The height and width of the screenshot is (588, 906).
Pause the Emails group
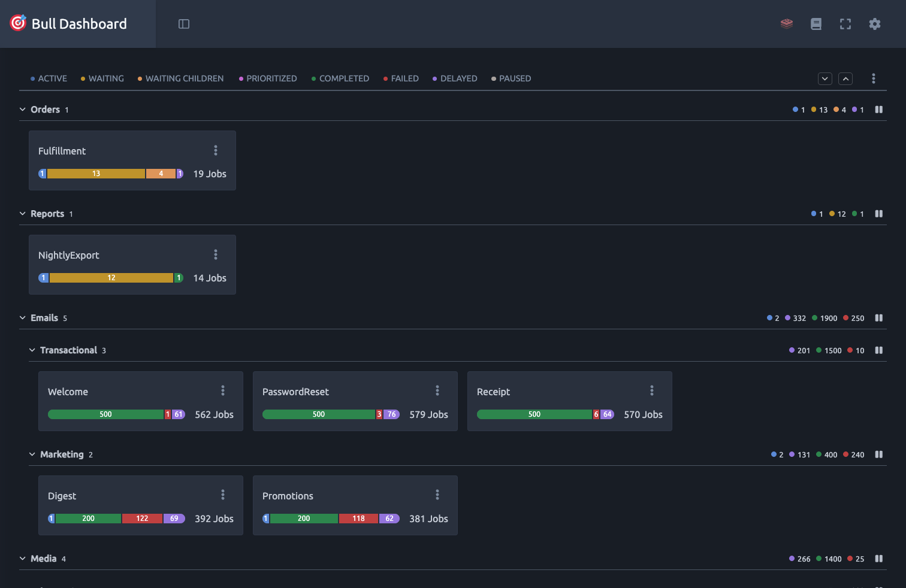[x=879, y=318]
